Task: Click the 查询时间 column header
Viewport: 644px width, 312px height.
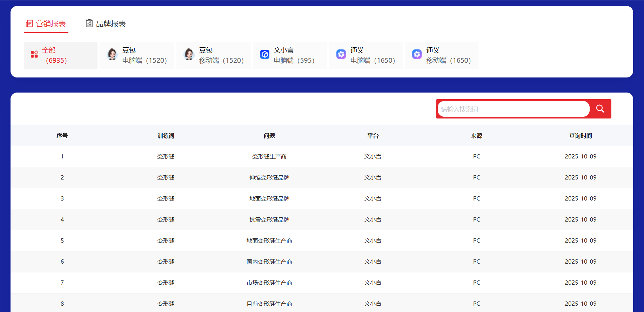Action: tap(581, 136)
